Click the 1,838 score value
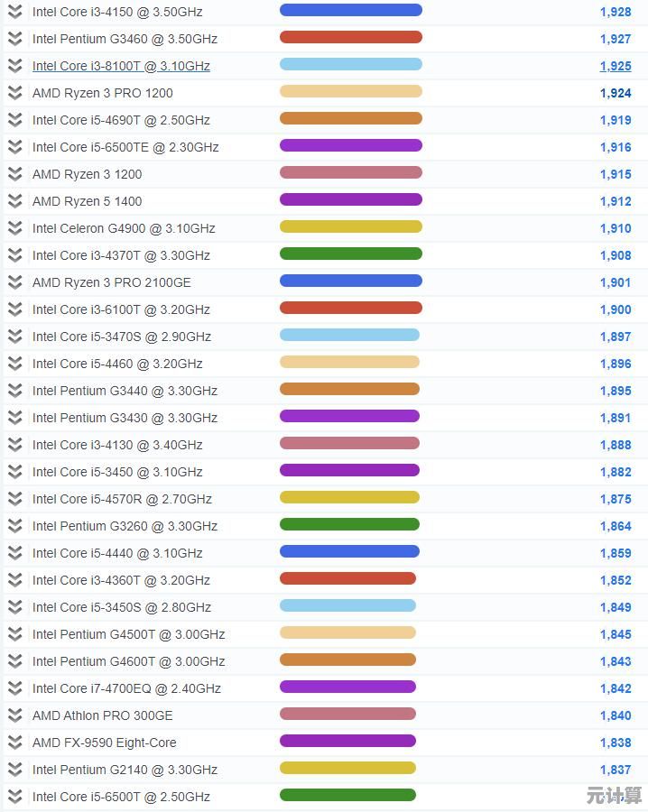The width and height of the screenshot is (648, 812). pos(616,743)
